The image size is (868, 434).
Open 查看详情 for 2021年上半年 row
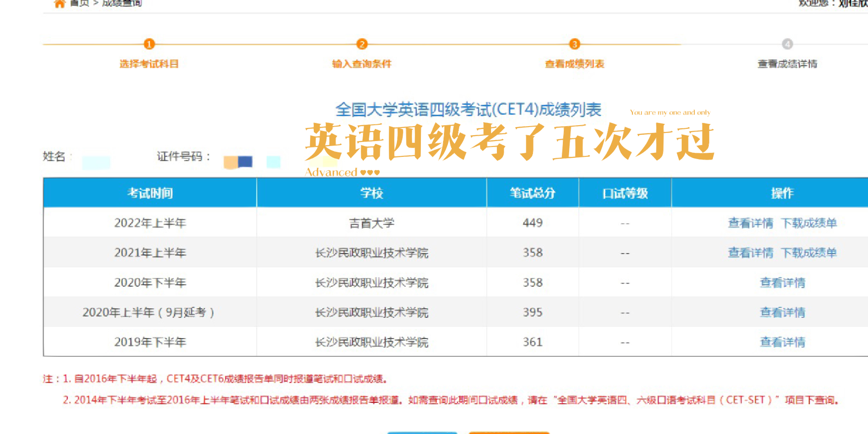coord(750,253)
